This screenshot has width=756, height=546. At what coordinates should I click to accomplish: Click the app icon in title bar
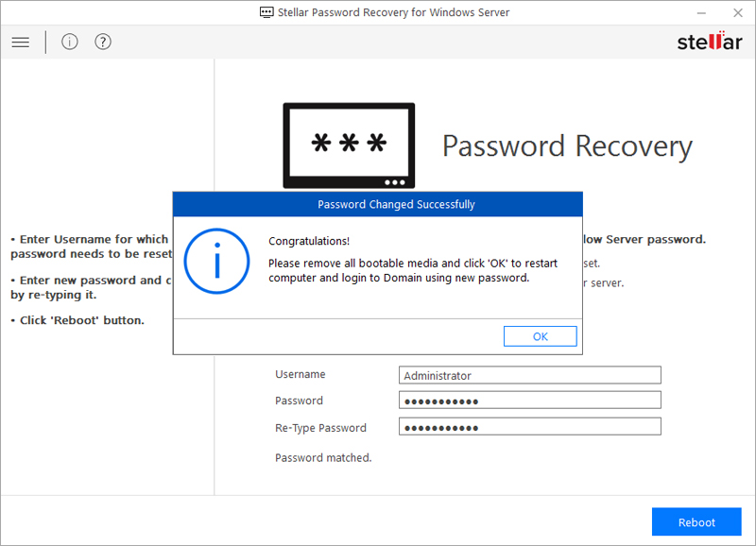coord(266,12)
